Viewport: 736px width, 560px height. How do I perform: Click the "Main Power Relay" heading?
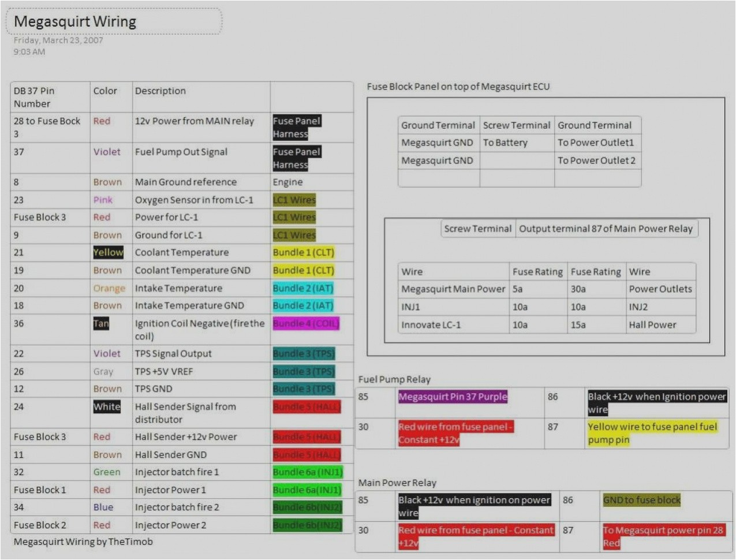click(398, 483)
